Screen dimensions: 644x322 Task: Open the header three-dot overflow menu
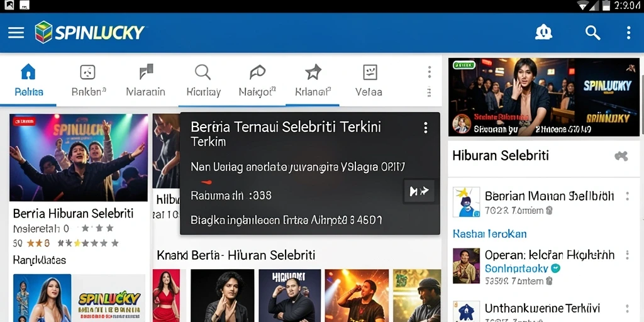628,33
